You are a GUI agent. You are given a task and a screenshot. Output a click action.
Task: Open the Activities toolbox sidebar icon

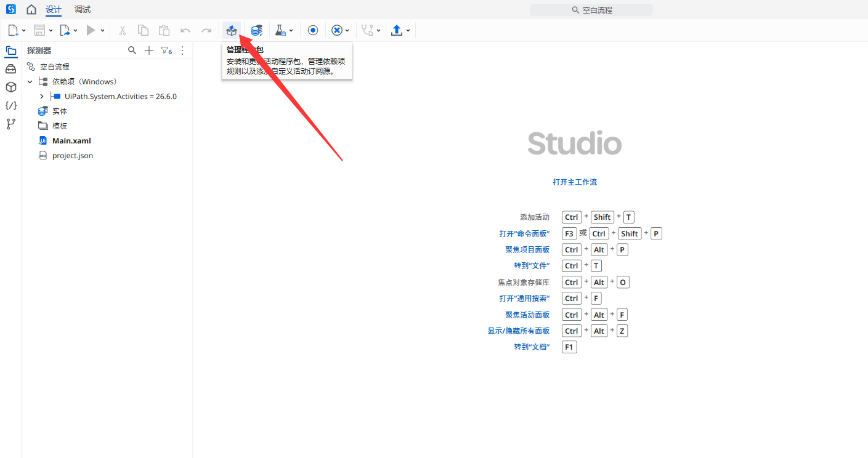point(11,69)
